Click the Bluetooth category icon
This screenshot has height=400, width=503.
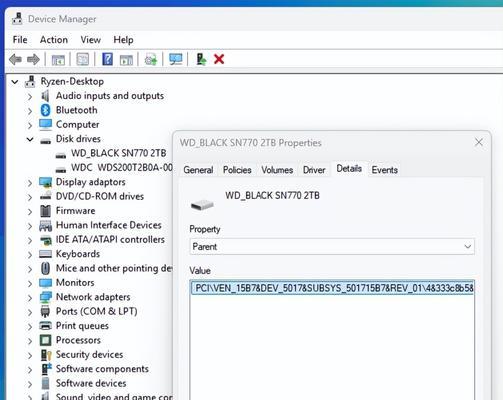point(45,110)
